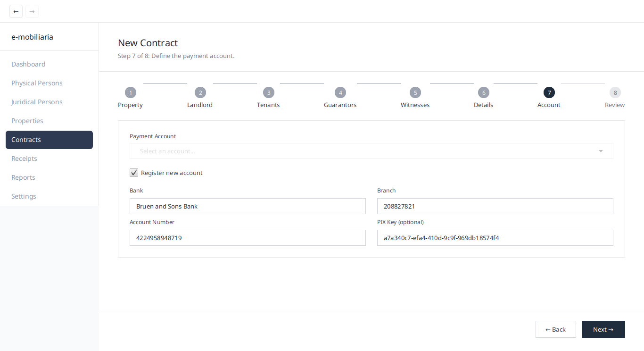Click step 6 Details circle
The width and height of the screenshot is (644, 351).
pyautogui.click(x=484, y=92)
